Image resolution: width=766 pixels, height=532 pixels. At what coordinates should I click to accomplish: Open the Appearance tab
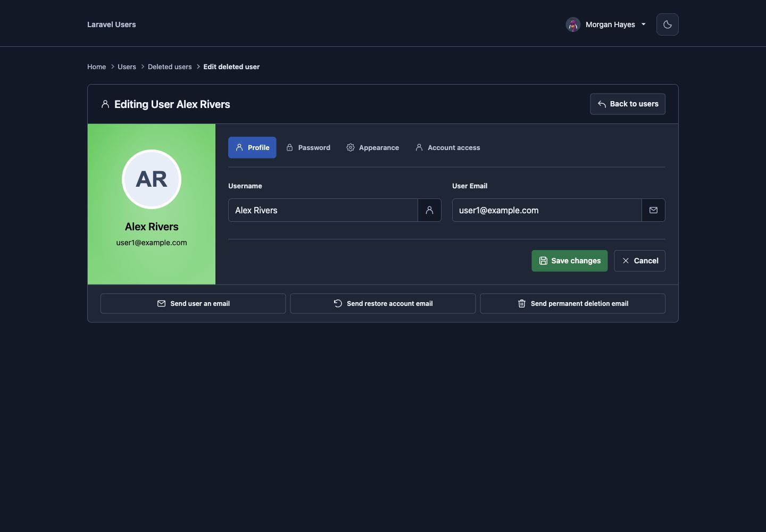372,147
